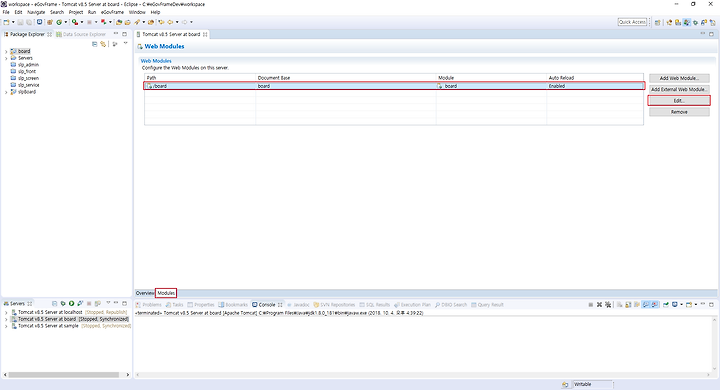Click the Open Type toolbar icon
Image resolution: width=720 pixels, height=390 pixels.
[119, 22]
